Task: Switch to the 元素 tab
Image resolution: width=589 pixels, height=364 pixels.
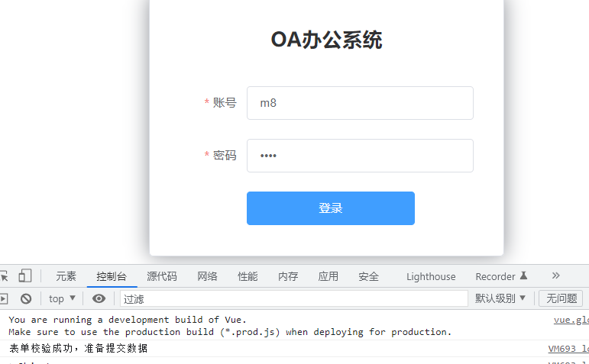Action: pos(66,276)
